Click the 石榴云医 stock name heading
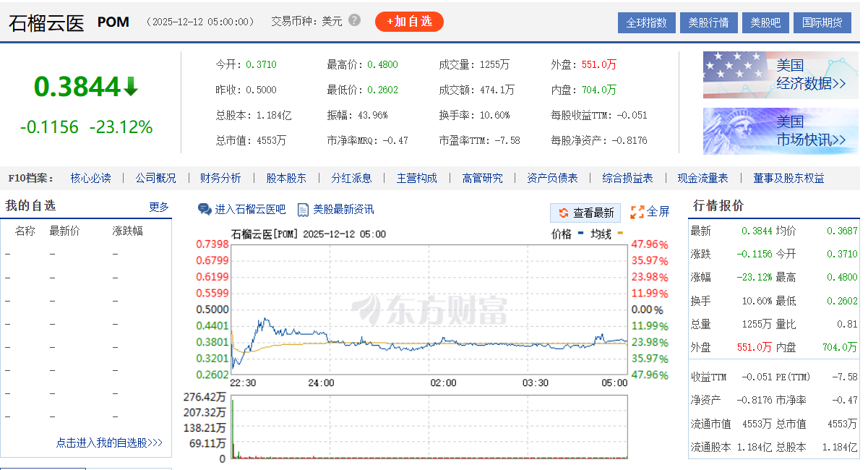This screenshot has width=868, height=470. (46, 22)
